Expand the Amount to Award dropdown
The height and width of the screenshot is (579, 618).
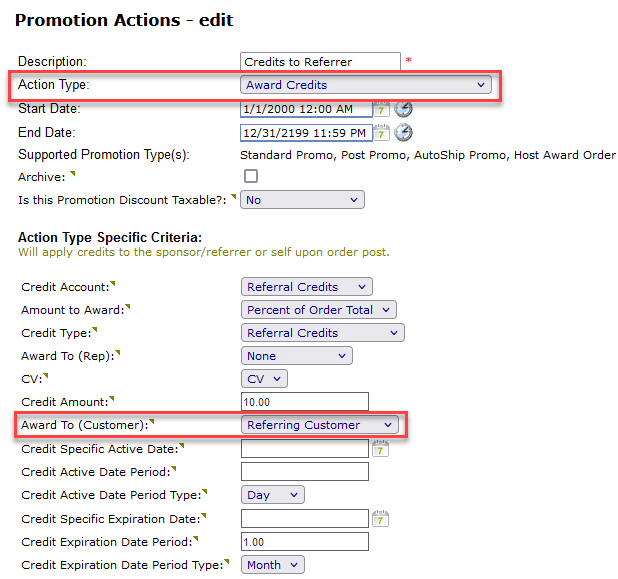[x=319, y=310]
